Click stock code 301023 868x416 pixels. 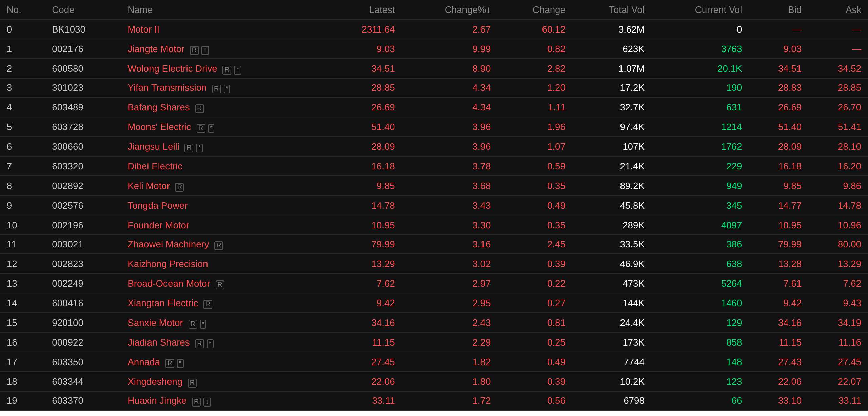67,88
